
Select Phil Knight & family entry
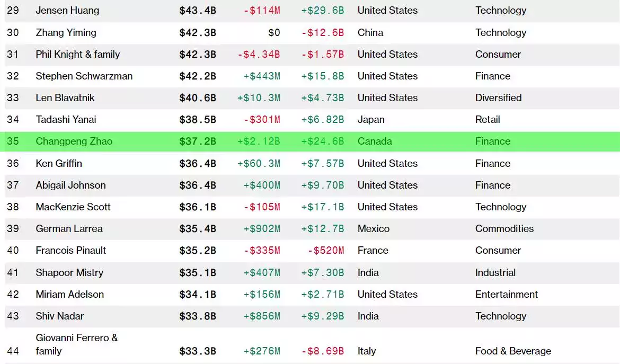[x=78, y=54]
